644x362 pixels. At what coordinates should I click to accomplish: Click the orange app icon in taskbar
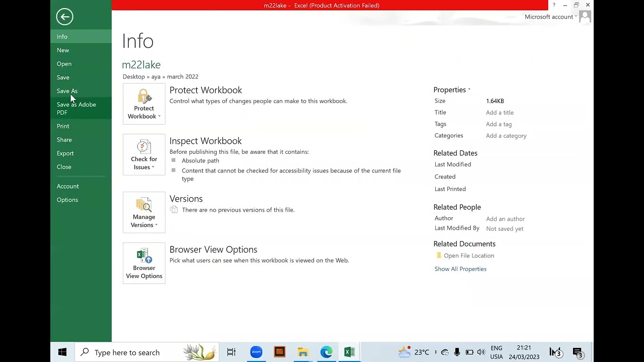[280, 352]
